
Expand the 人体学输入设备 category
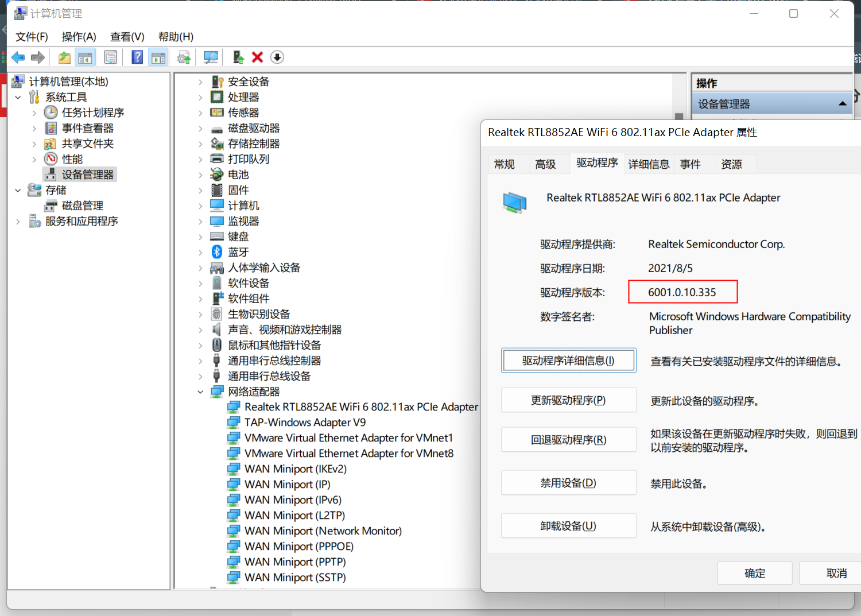200,268
